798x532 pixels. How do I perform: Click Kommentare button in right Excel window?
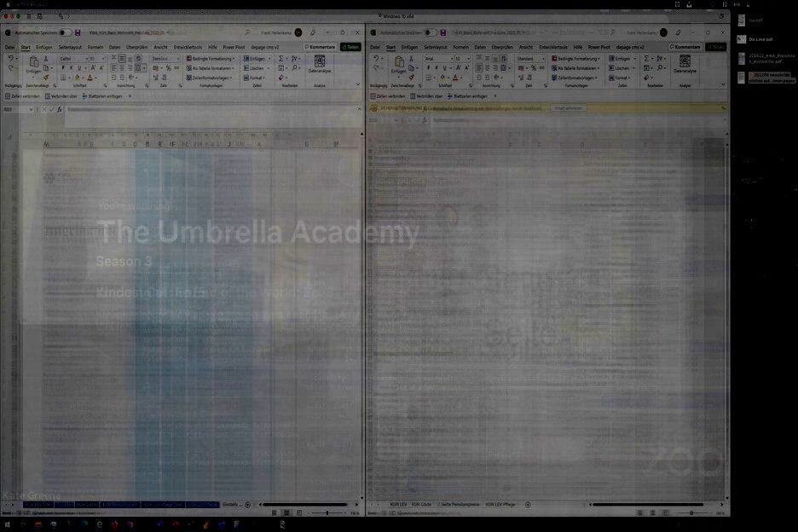pyautogui.click(x=685, y=47)
